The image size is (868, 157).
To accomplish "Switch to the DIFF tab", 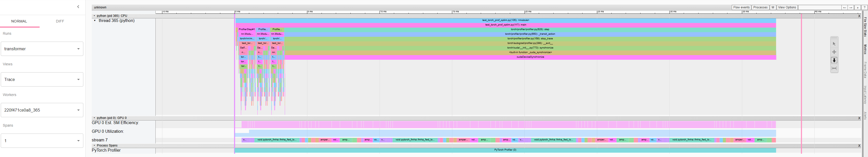I will [60, 21].
